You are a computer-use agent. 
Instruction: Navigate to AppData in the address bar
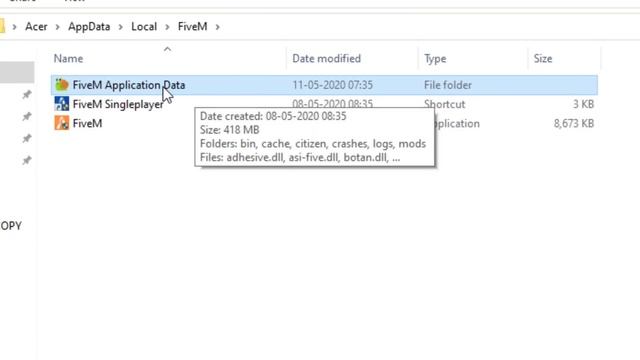pos(89,27)
